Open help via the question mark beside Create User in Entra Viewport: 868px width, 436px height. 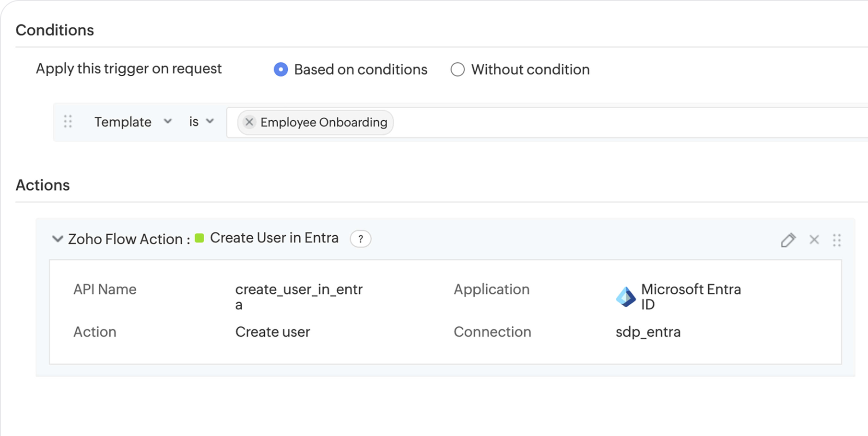point(361,239)
